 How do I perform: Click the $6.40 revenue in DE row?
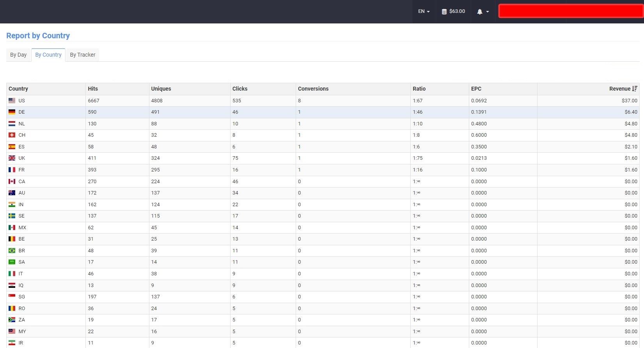(x=631, y=112)
